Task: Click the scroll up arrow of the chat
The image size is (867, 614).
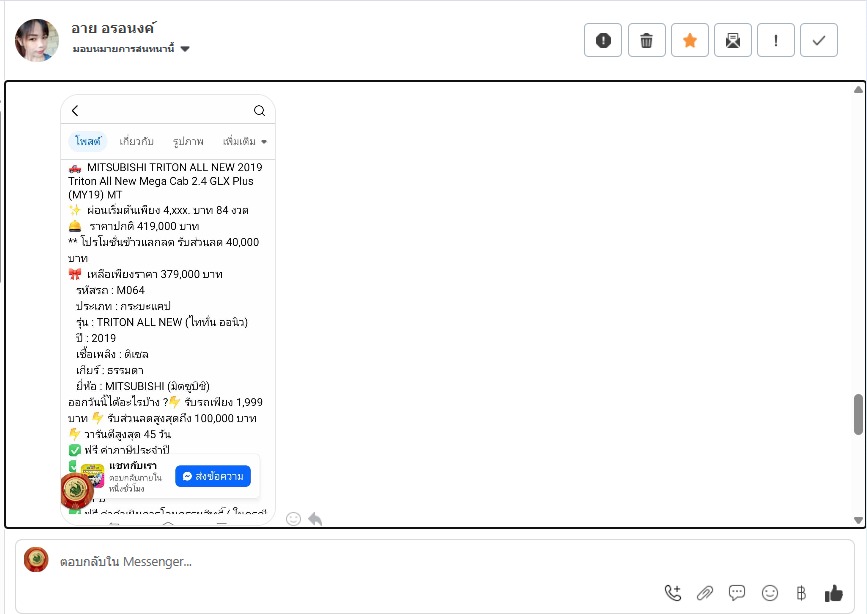Action: click(858, 90)
